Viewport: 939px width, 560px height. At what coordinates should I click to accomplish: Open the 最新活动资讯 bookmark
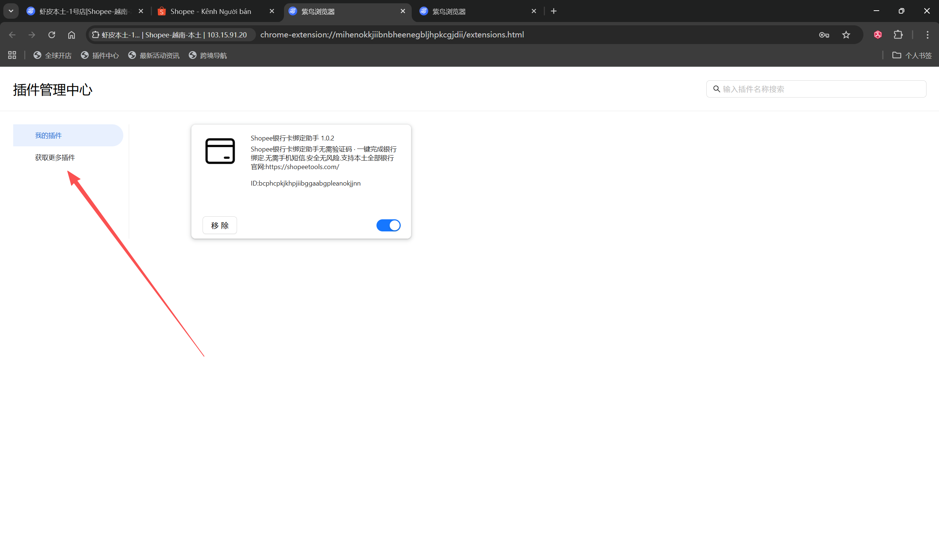[x=154, y=55]
